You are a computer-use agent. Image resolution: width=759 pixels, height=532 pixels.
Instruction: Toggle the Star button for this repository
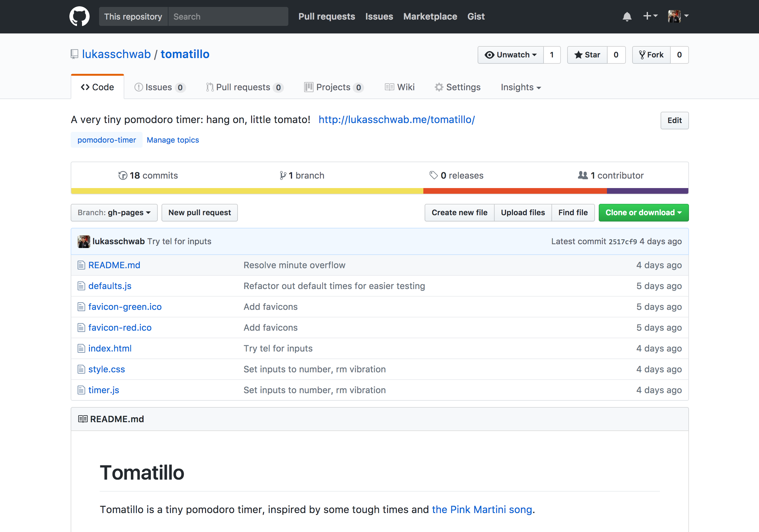[587, 55]
